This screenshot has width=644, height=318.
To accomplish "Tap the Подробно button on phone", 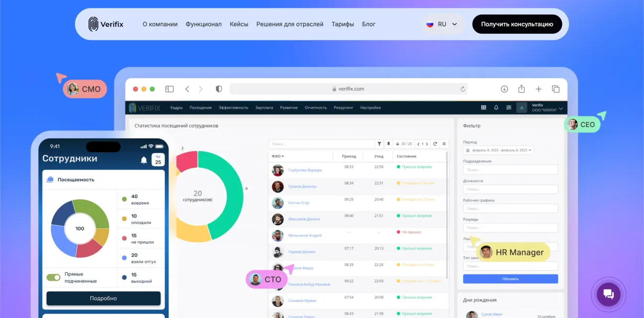I will pyautogui.click(x=103, y=298).
